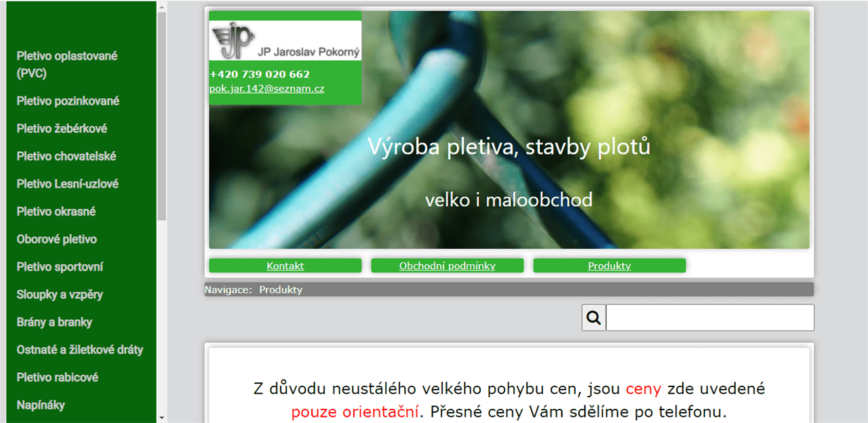Open Pletivo Lesní-uzlové category
Image resolution: width=868 pixels, height=423 pixels.
coord(68,184)
